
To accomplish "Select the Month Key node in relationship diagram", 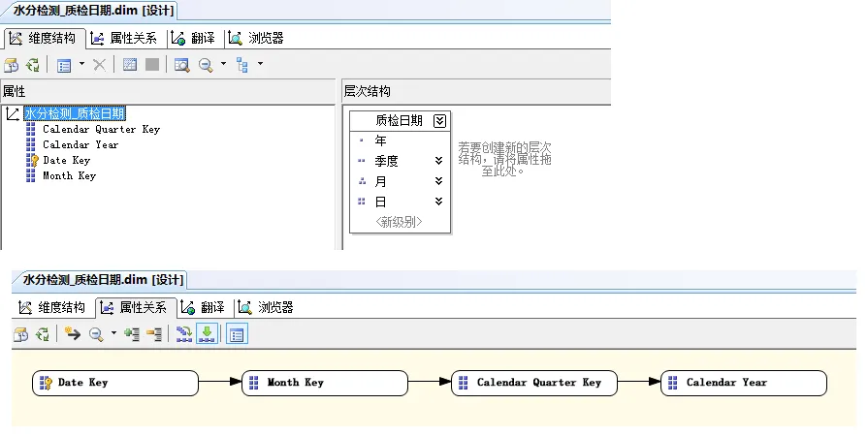I will coord(325,383).
